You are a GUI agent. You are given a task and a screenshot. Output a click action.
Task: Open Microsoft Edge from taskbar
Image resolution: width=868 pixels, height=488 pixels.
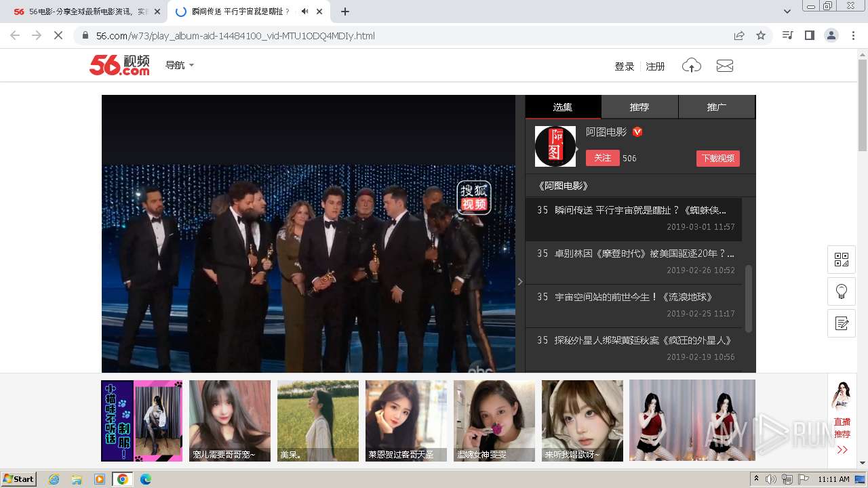point(145,479)
